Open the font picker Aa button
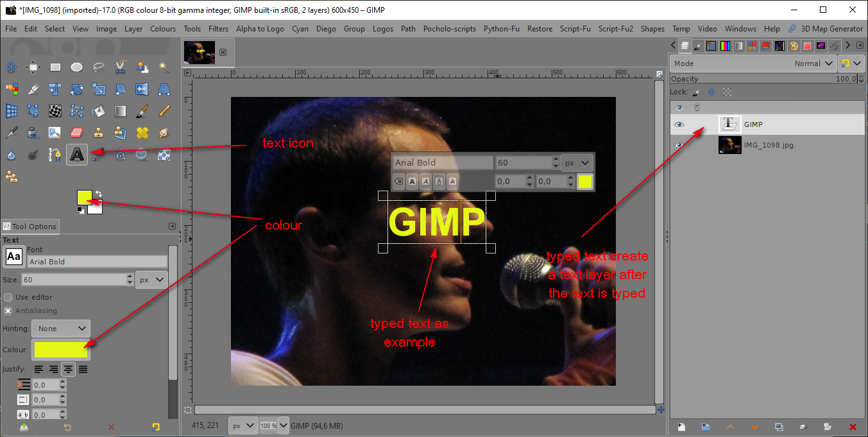 click(14, 257)
